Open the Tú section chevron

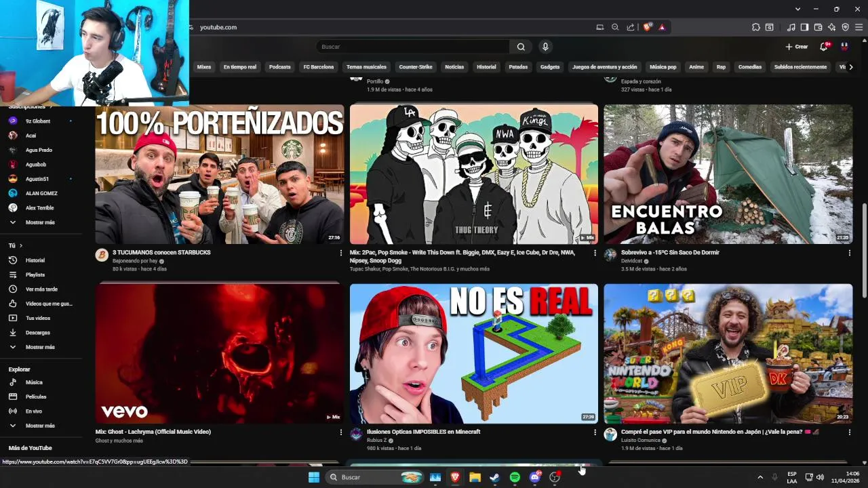point(21,245)
